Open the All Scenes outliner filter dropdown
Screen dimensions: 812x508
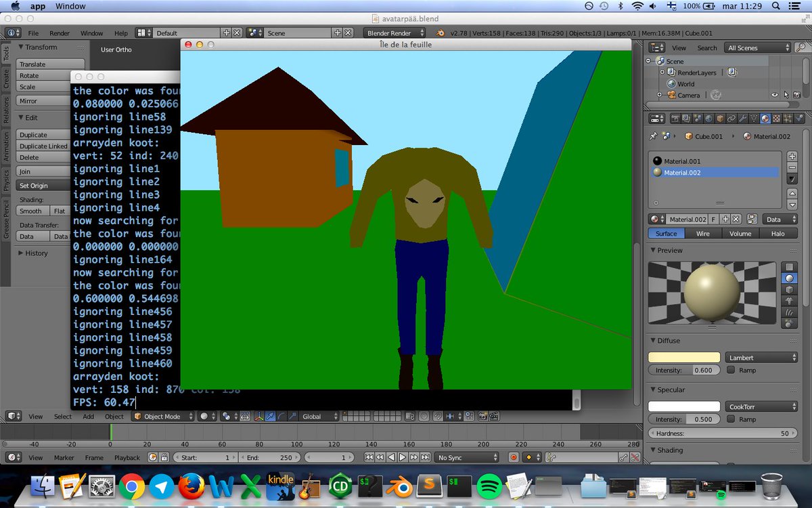click(757, 47)
